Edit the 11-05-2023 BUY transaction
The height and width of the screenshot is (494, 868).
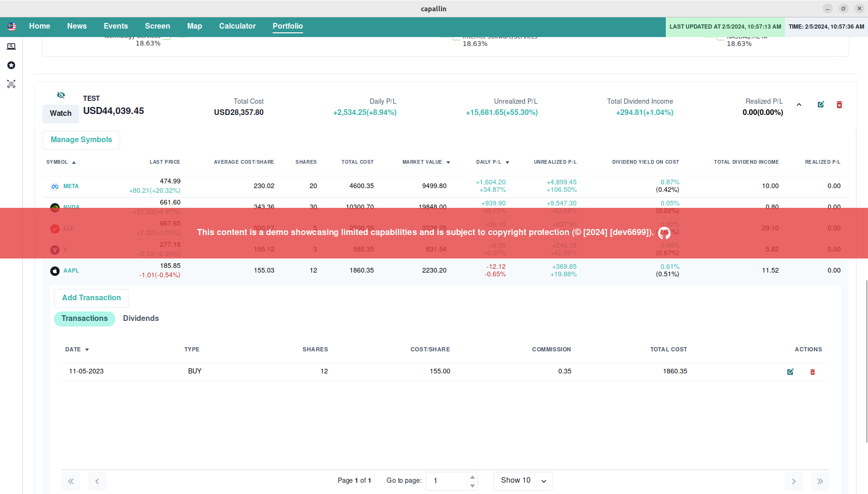point(790,372)
